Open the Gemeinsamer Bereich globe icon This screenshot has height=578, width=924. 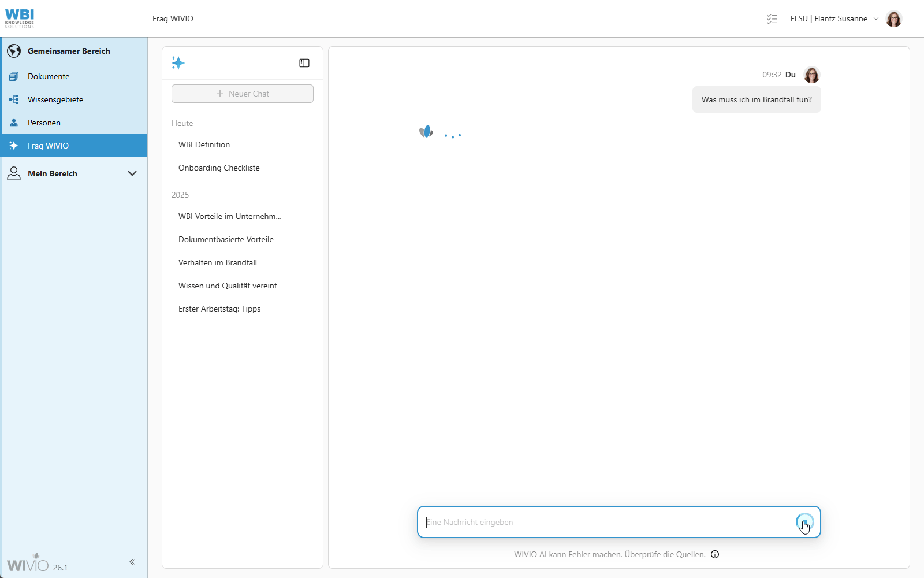13,51
